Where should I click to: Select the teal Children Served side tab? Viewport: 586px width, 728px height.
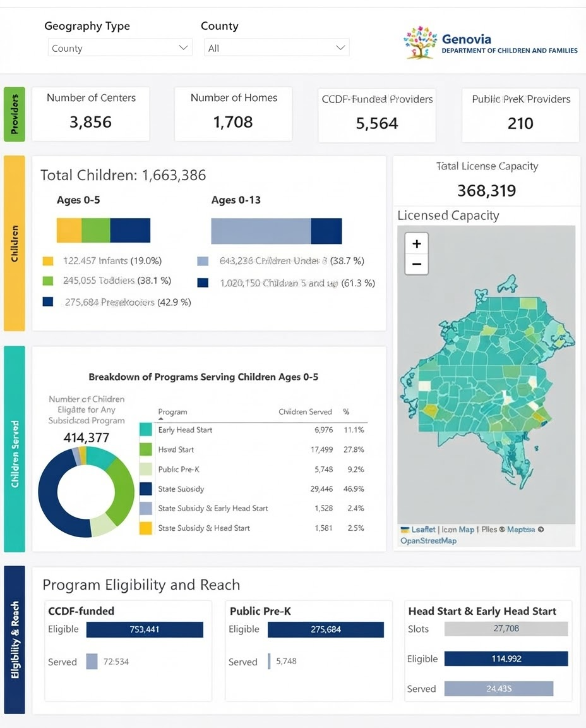click(x=15, y=449)
